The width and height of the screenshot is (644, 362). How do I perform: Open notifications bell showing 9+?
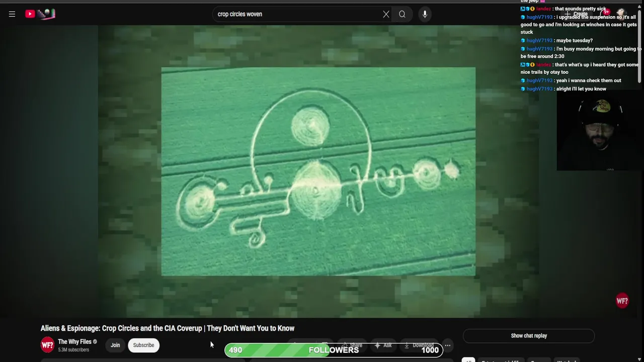pos(604,13)
